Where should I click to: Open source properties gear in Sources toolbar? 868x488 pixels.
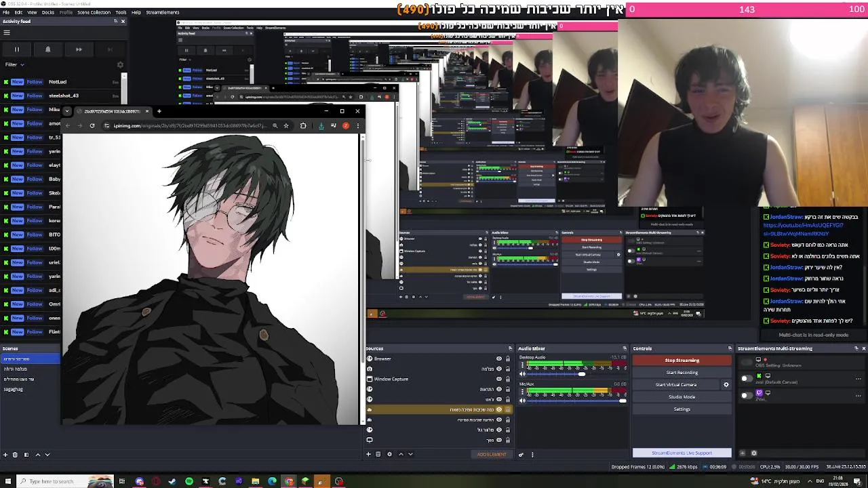(389, 454)
